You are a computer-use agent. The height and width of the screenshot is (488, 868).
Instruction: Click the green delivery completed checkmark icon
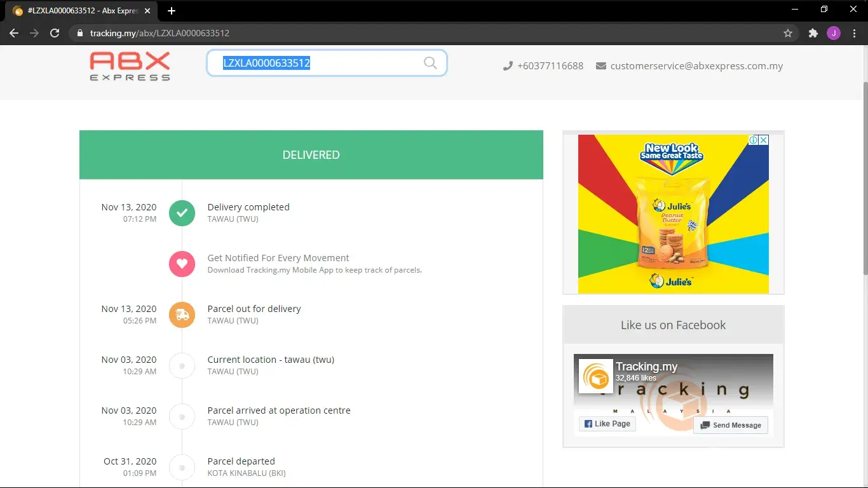coord(182,213)
